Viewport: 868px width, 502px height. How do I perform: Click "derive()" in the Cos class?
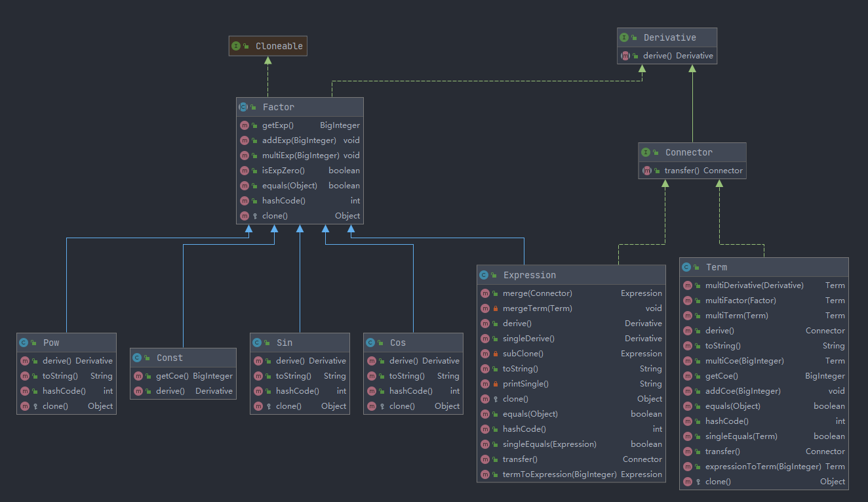[404, 361]
